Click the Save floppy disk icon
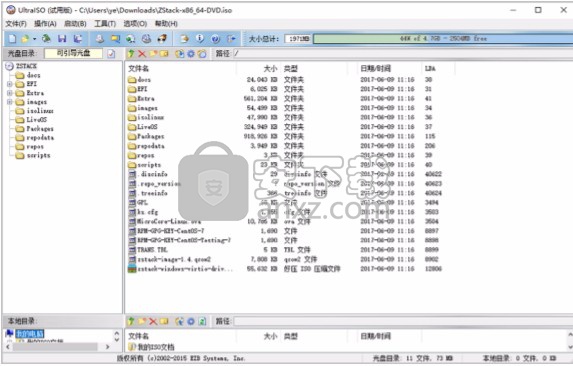 [x=62, y=38]
